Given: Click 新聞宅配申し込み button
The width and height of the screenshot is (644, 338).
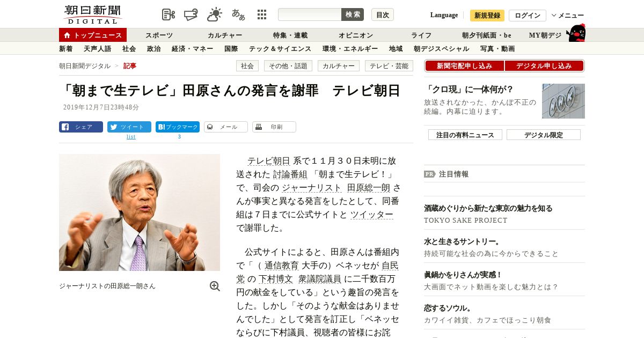Looking at the screenshot, I should [465, 66].
